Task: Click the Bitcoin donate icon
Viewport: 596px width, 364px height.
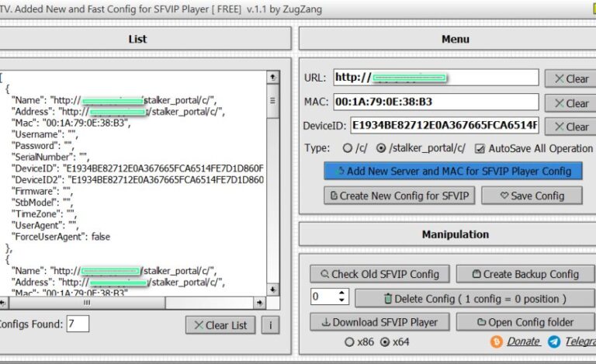Action: 497,341
